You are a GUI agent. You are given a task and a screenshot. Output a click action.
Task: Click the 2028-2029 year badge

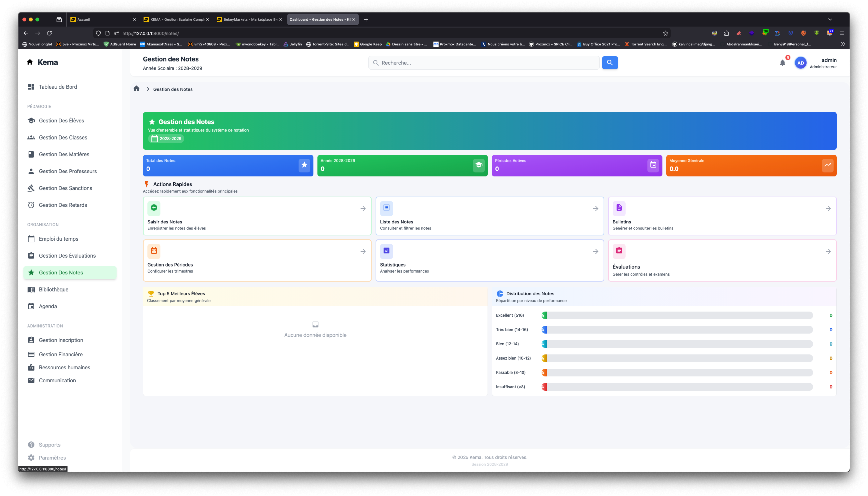[166, 139]
